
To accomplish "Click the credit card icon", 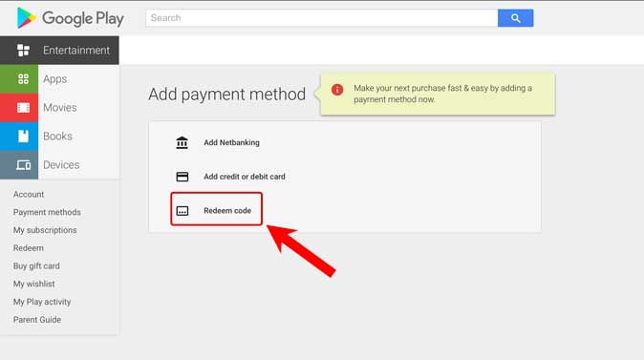I will point(182,177).
